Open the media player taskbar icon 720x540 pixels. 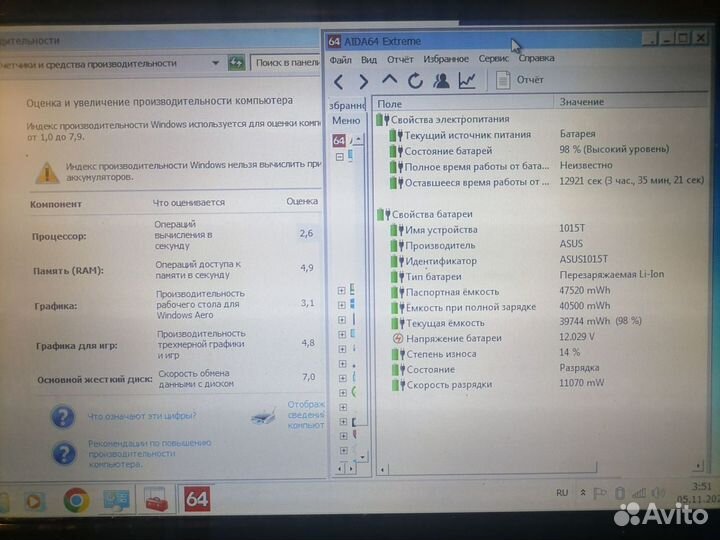click(x=33, y=501)
